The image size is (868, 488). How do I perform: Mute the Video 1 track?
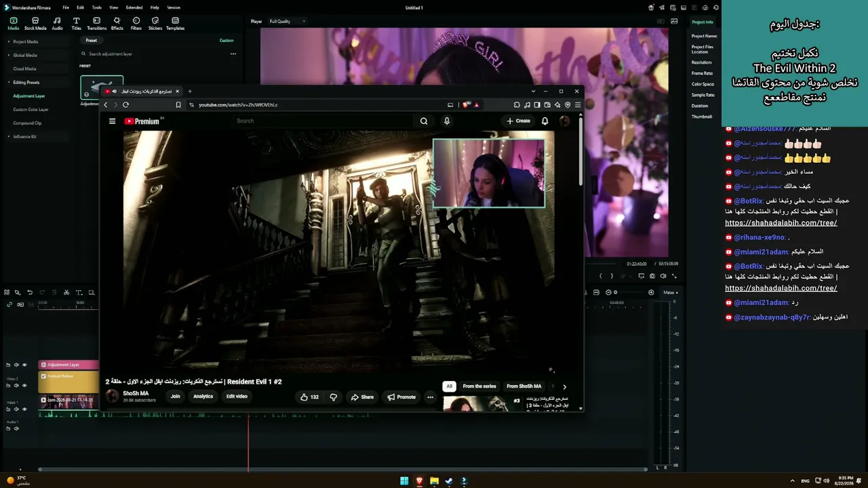(16, 409)
